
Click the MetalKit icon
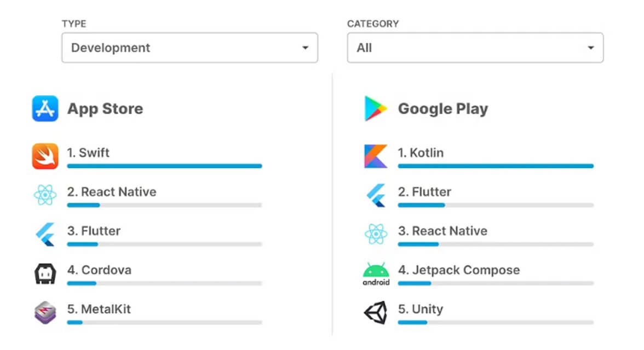tap(45, 313)
